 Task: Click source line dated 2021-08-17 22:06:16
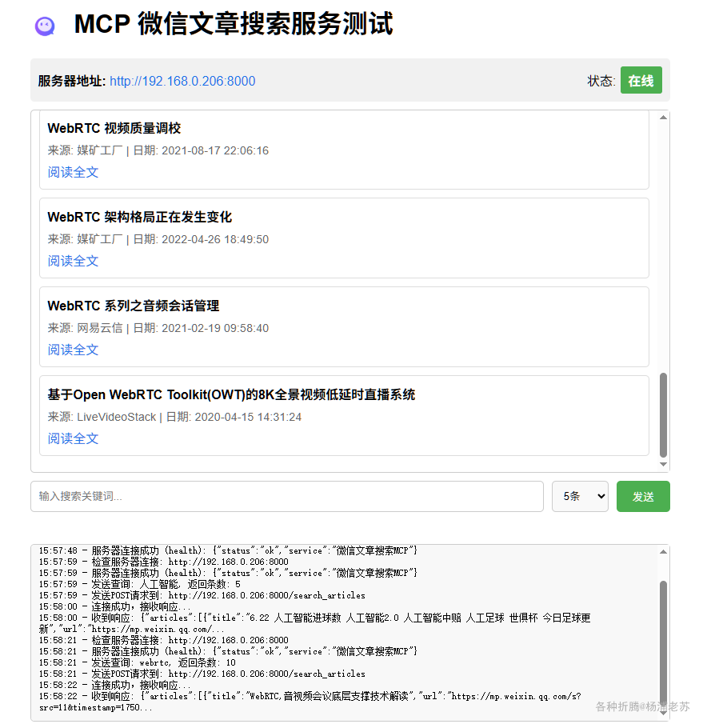158,150
